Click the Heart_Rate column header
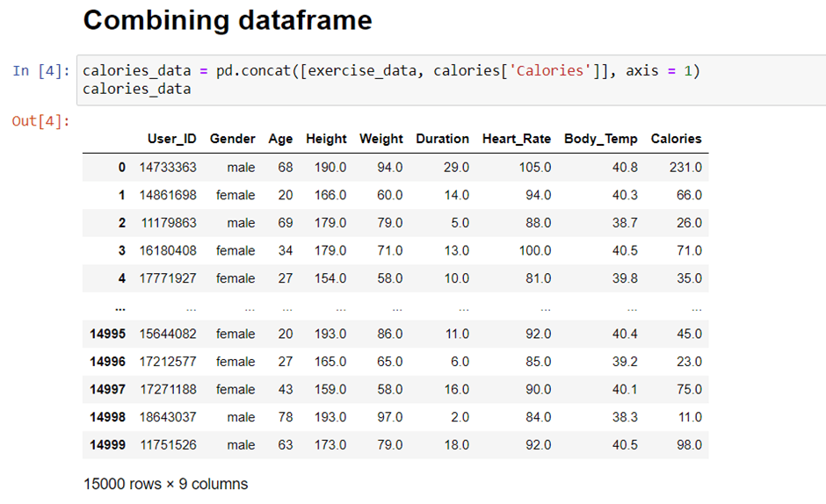Viewport: 826px width, 504px height. [517, 139]
